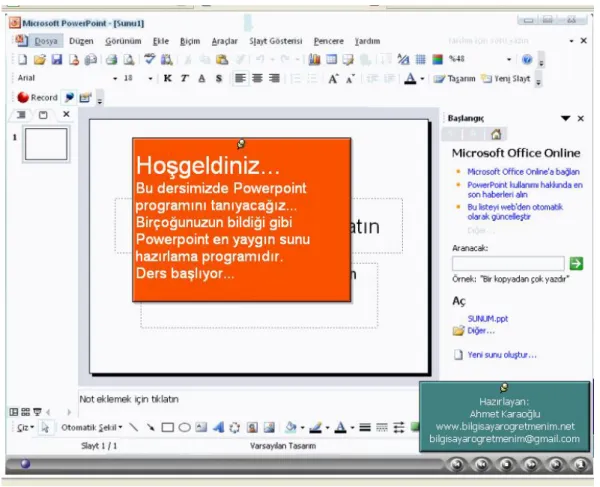Click the Tasarım button
Viewport: 600px width, 487px height.
[454, 79]
